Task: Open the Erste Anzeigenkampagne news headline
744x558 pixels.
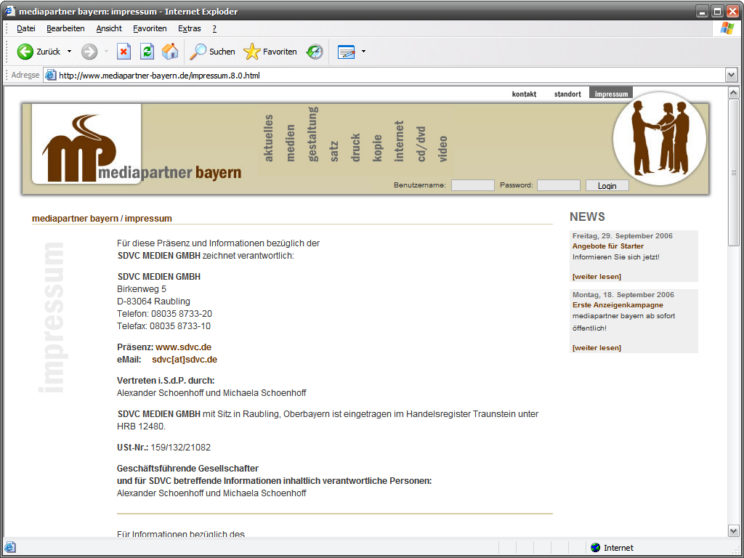Action: point(618,305)
